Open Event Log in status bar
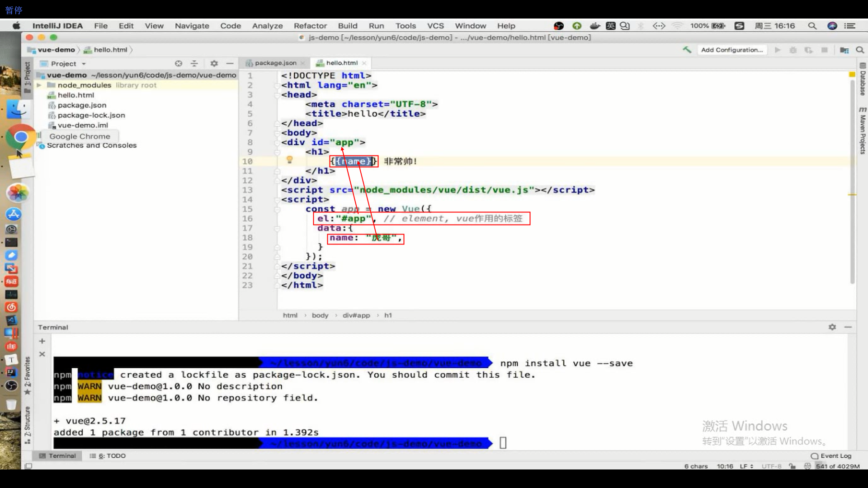The height and width of the screenshot is (488, 868). 831,455
